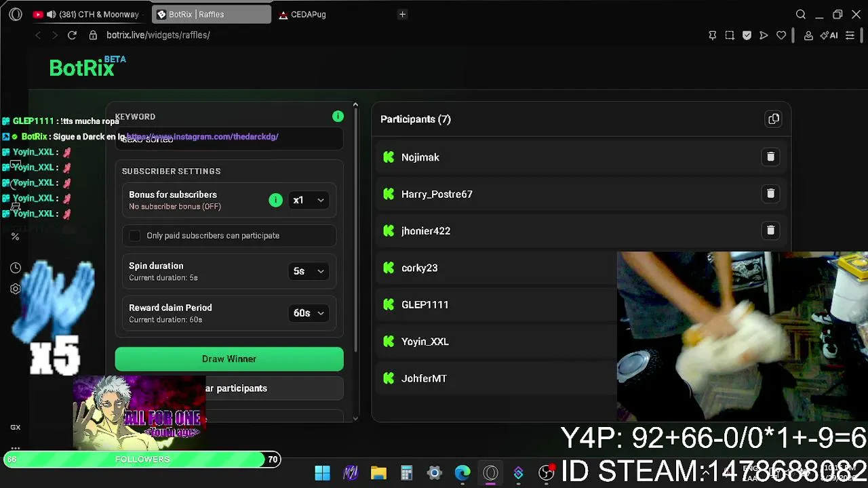Open Windows Start menu
This screenshot has width=868, height=488.
pyautogui.click(x=322, y=472)
